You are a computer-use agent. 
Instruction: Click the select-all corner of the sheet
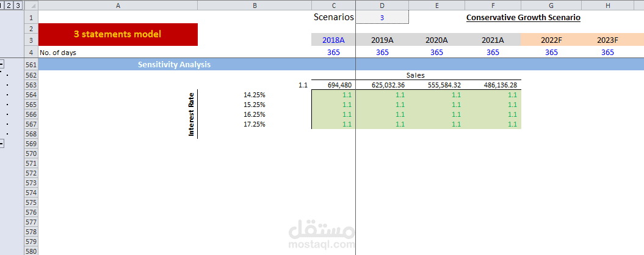pyautogui.click(x=31, y=6)
